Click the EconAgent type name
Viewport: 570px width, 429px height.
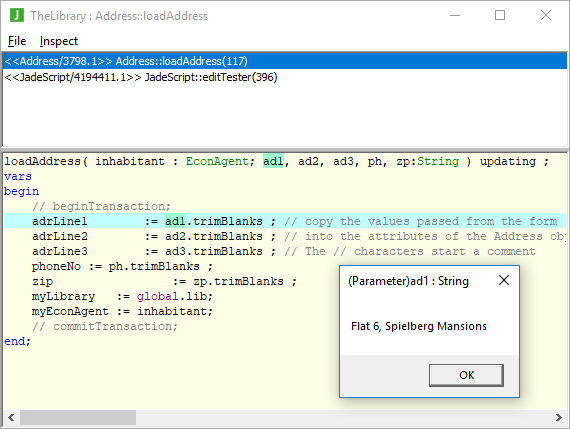(217, 161)
